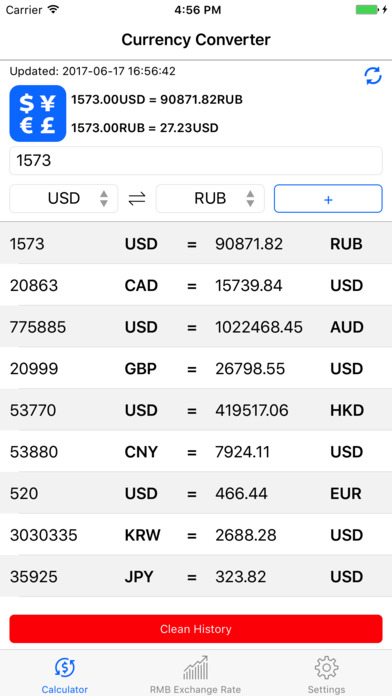
Task: Open the Settings tab
Action: coord(326,675)
